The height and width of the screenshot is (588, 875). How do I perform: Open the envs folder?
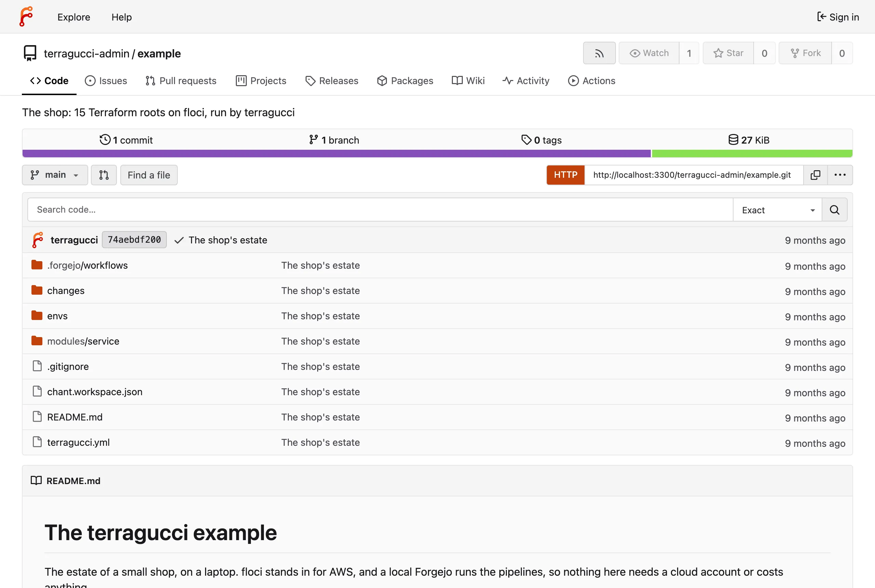pos(57,316)
